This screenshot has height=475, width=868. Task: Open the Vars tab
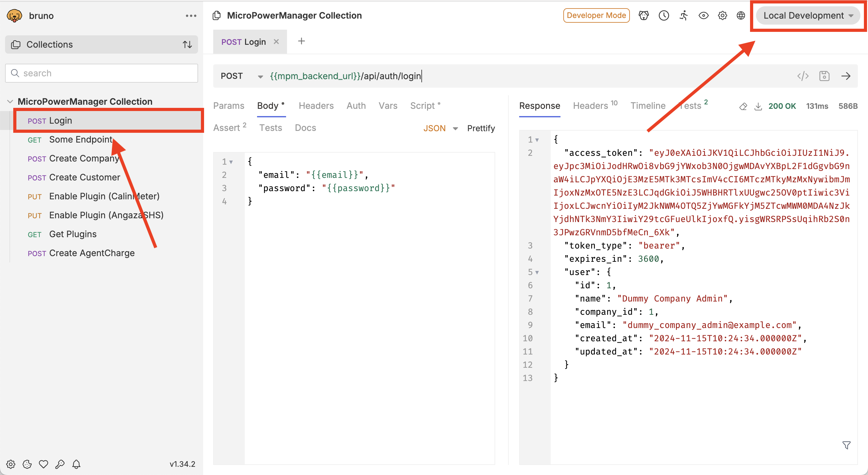[x=388, y=106]
